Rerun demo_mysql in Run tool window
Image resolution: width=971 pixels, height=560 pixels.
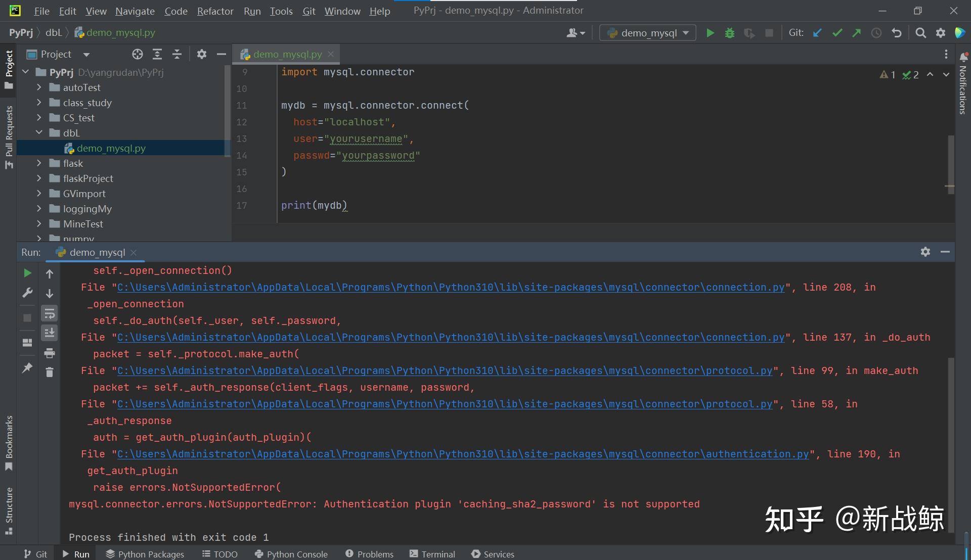(x=27, y=273)
